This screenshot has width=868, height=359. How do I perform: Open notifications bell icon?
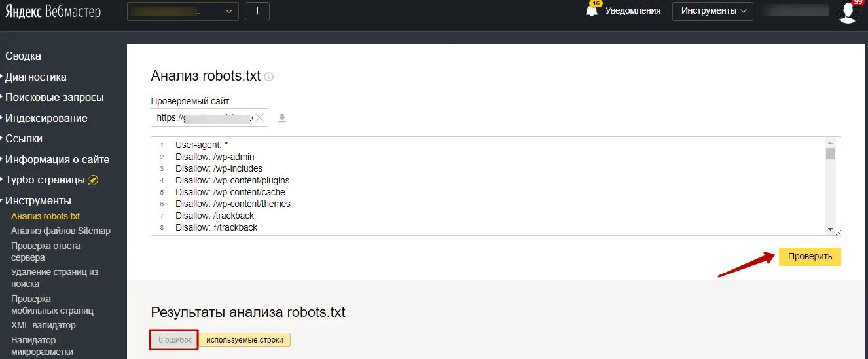pyautogui.click(x=592, y=11)
